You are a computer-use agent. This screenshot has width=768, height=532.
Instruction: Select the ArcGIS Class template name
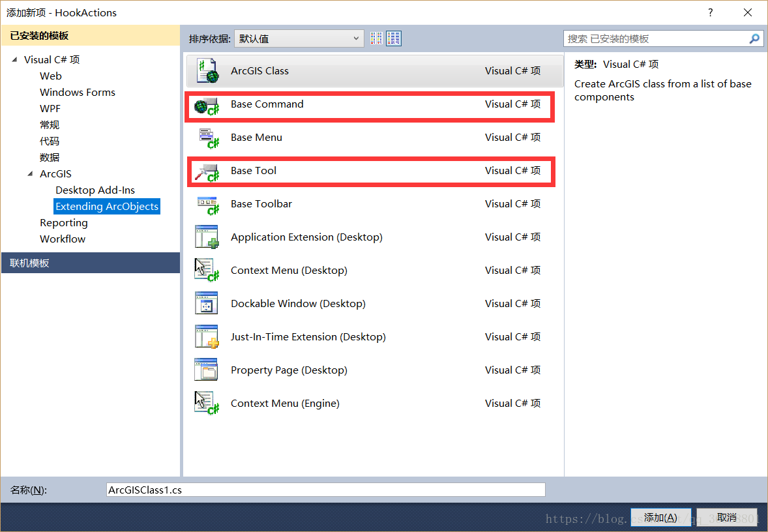(259, 71)
